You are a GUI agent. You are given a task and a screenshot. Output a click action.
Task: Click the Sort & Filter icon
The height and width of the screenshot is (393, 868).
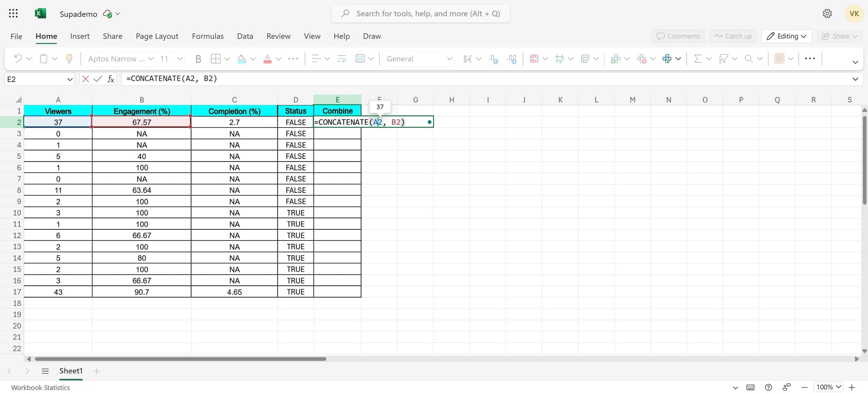[x=723, y=59]
